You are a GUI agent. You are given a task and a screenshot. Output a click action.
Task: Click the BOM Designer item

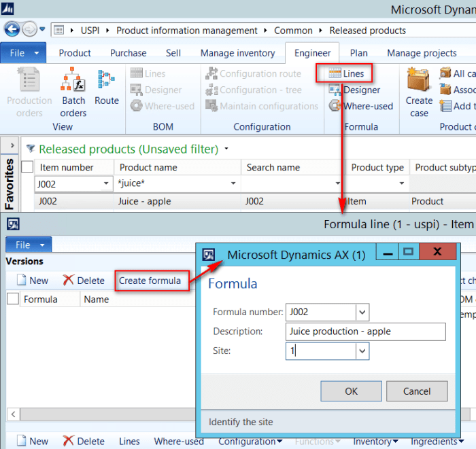(156, 90)
